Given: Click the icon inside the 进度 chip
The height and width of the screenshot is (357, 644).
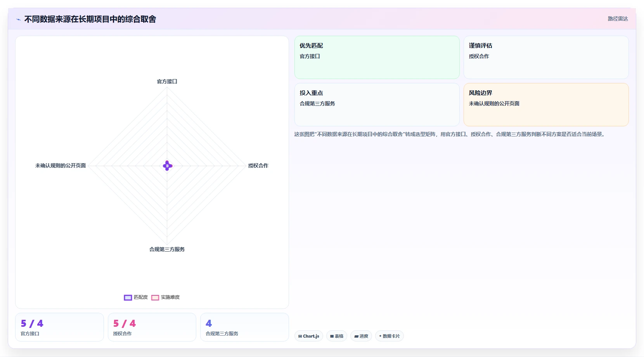Looking at the screenshot, I should coord(356,336).
